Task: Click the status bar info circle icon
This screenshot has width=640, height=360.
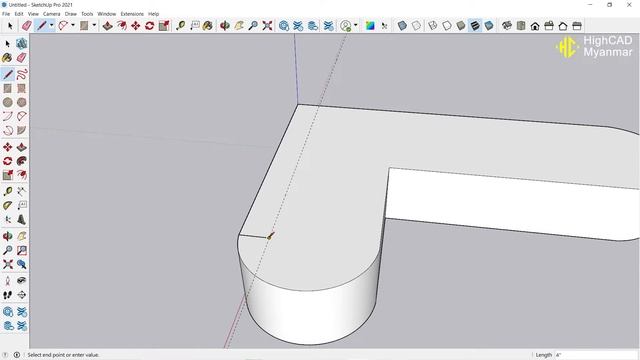Action: pyautogui.click(x=17, y=355)
